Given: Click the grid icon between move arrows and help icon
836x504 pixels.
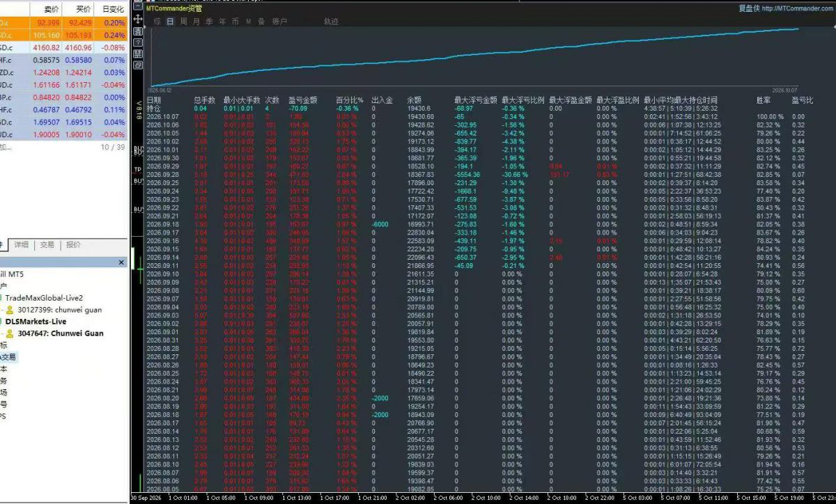Looking at the screenshot, I should pyautogui.click(x=138, y=31).
